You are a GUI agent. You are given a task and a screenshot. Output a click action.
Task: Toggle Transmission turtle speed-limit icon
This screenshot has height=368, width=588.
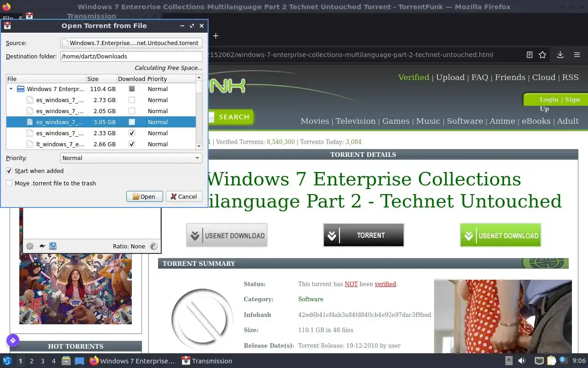pyautogui.click(x=42, y=246)
